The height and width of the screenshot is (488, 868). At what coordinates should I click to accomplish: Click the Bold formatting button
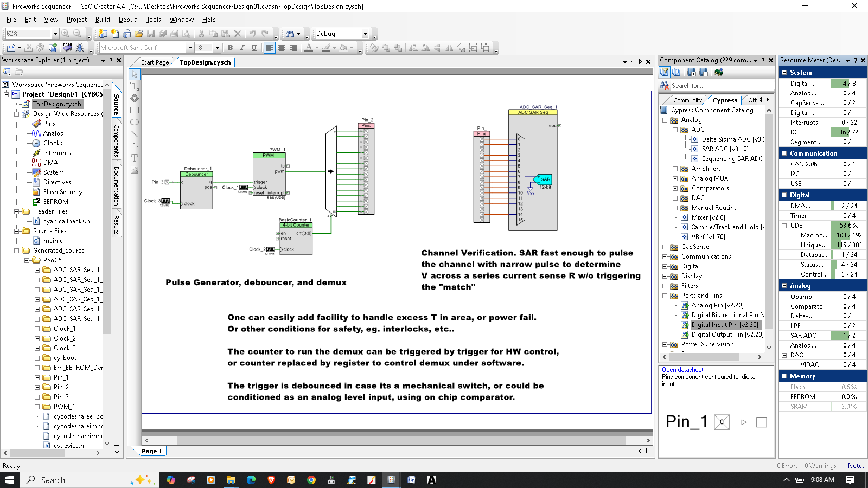pos(230,48)
